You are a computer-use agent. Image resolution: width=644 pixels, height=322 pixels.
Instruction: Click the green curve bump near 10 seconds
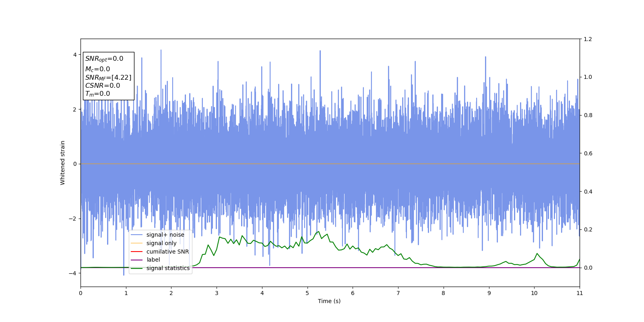coord(537,254)
